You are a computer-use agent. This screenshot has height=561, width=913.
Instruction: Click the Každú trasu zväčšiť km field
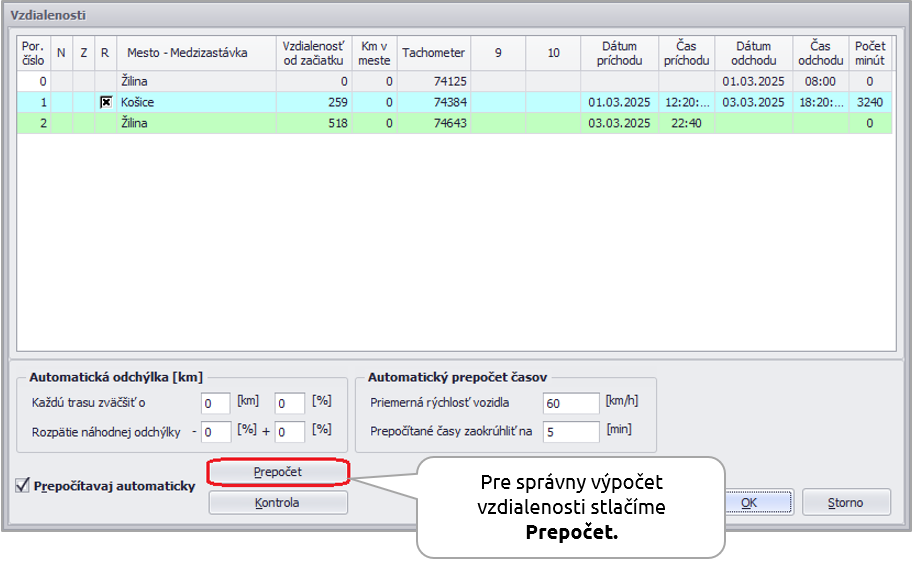coord(215,403)
